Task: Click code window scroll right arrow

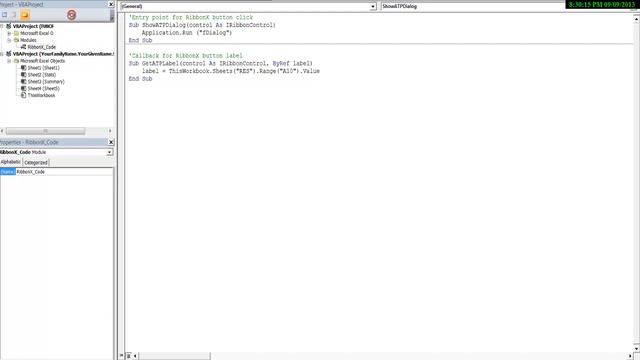Action: (x=630, y=356)
